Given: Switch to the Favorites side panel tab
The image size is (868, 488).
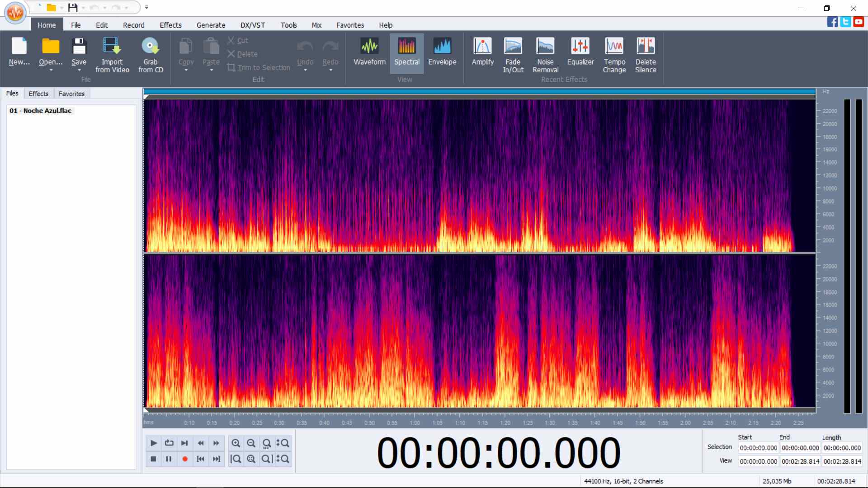Looking at the screenshot, I should (x=71, y=94).
